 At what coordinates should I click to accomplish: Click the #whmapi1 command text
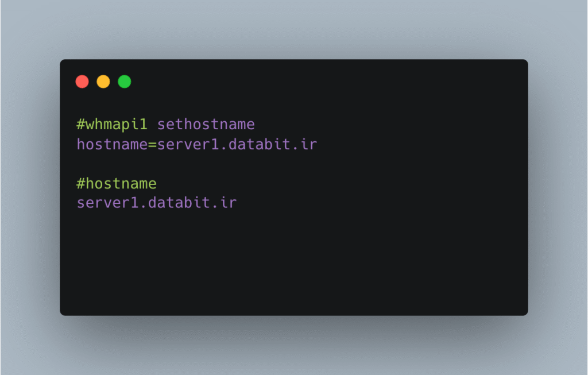(x=112, y=125)
